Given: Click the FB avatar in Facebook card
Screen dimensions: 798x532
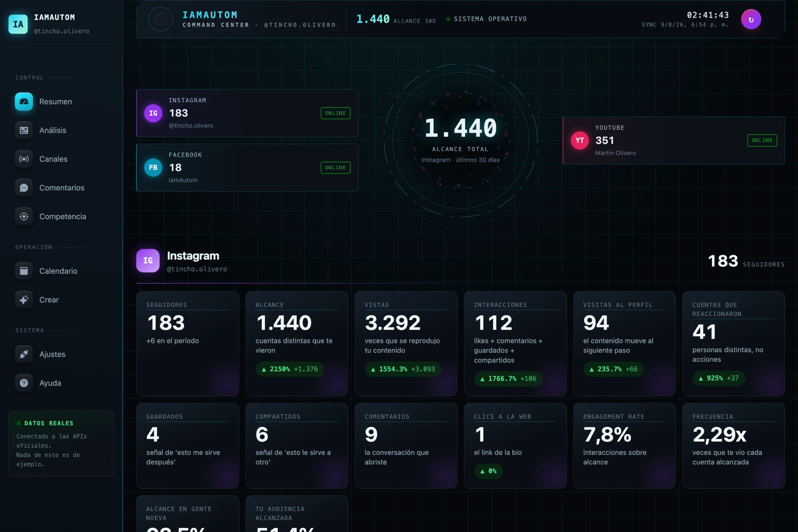Looking at the screenshot, I should pyautogui.click(x=153, y=168).
